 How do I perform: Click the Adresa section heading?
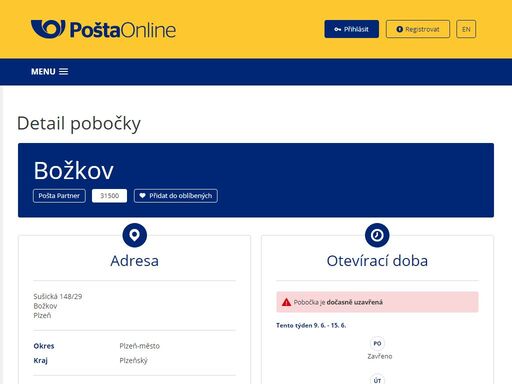tap(135, 261)
